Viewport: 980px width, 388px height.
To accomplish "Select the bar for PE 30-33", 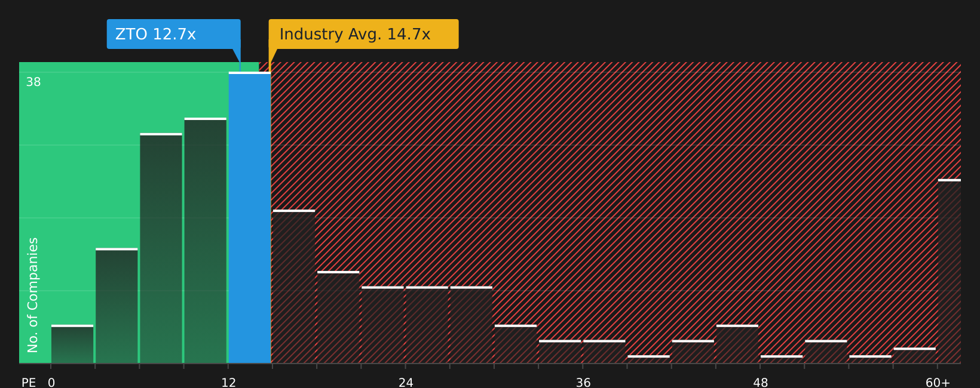I will [x=516, y=344].
